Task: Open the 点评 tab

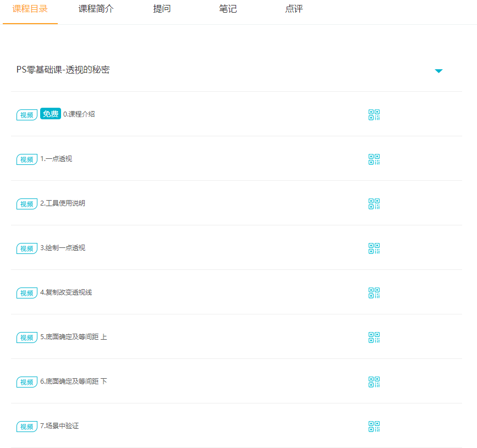Action: (x=293, y=9)
